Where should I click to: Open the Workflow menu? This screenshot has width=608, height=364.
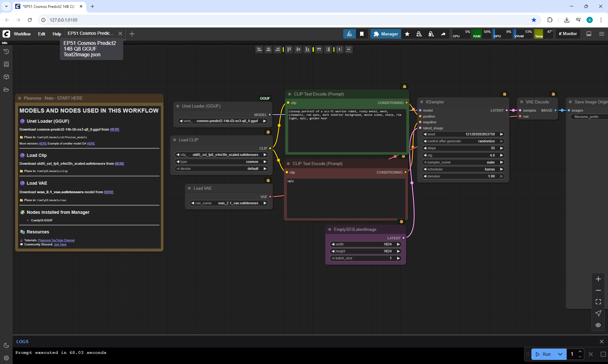click(22, 34)
